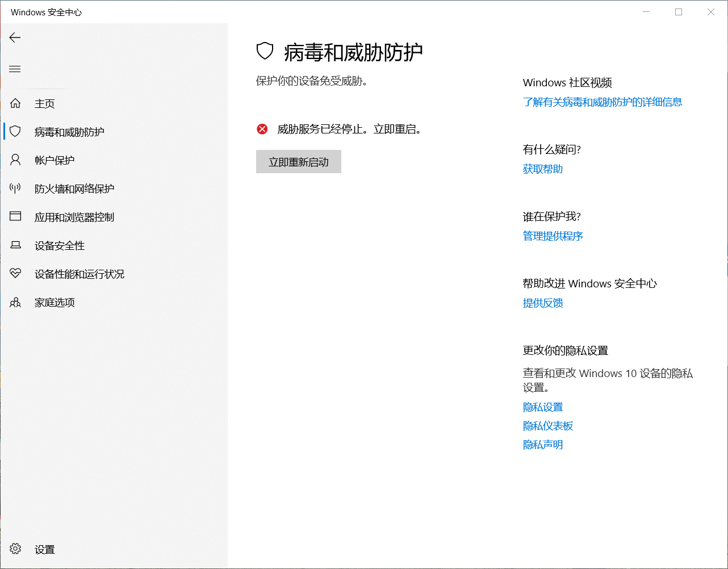Click the large shield icon in page heading
Image resolution: width=728 pixels, height=569 pixels.
pyautogui.click(x=265, y=52)
